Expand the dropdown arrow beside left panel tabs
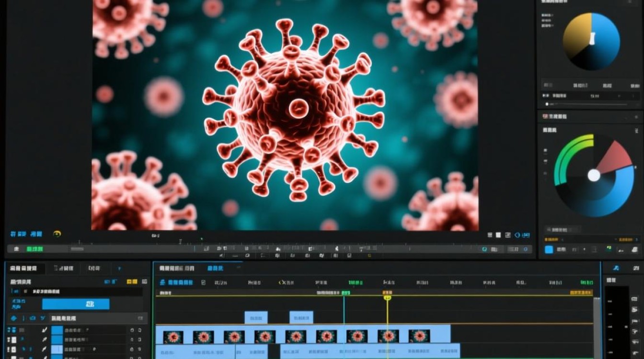This screenshot has height=359, width=644. coord(119,269)
